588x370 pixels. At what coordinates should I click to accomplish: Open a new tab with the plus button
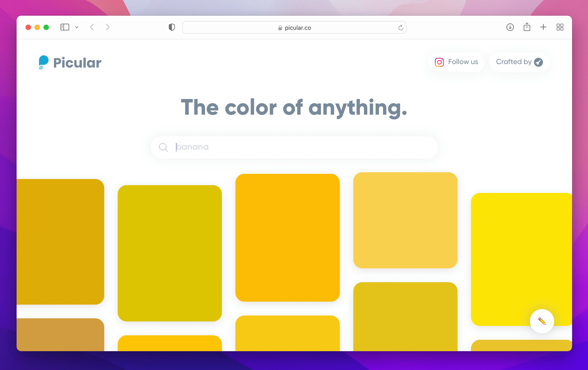coord(543,27)
